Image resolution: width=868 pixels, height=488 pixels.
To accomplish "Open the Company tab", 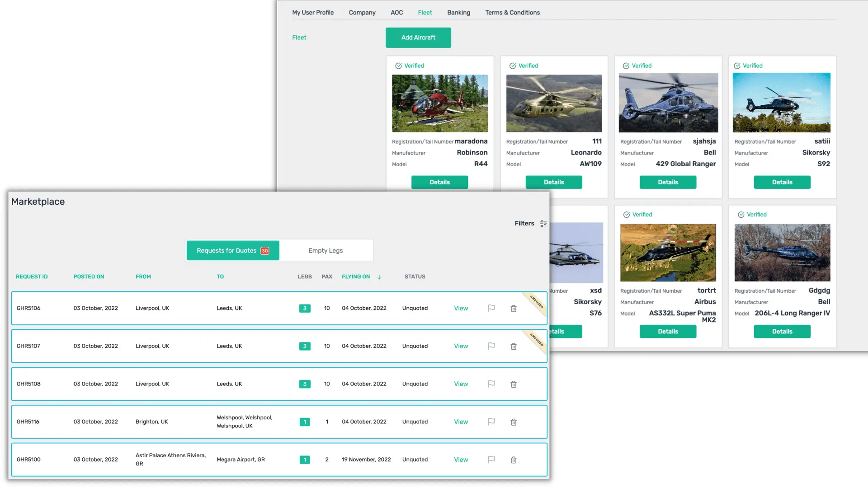I will coord(362,13).
